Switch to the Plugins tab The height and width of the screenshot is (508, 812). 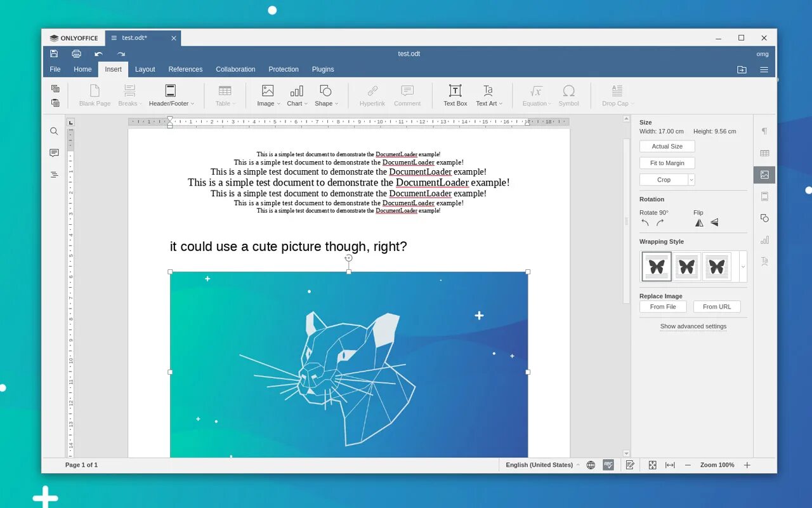click(x=323, y=69)
